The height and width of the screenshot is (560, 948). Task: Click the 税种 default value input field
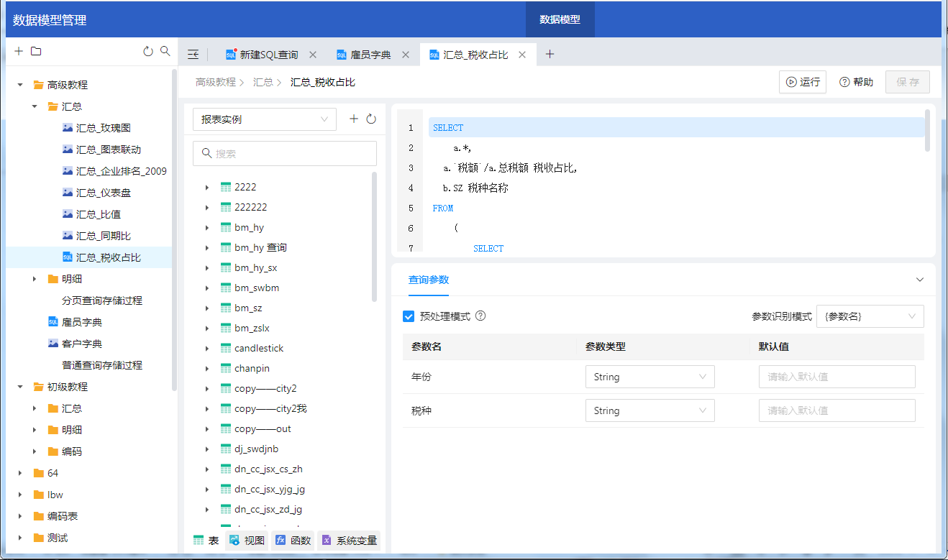click(x=837, y=410)
